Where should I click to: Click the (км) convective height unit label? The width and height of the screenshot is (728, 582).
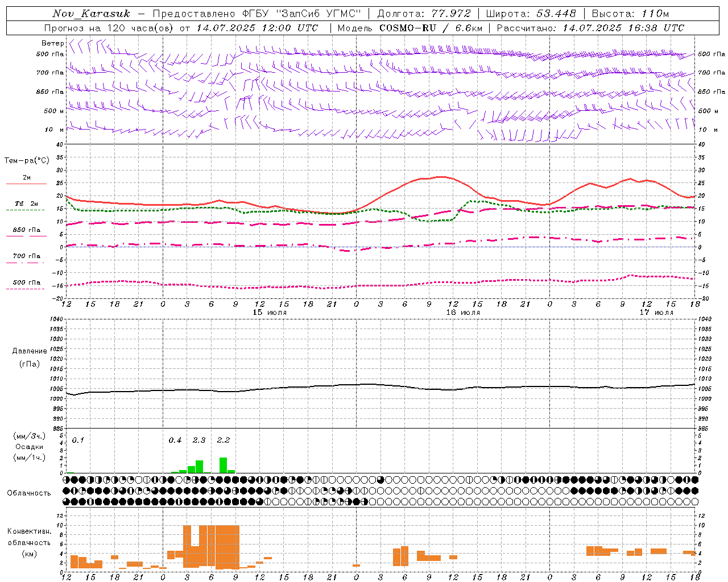(x=30, y=553)
